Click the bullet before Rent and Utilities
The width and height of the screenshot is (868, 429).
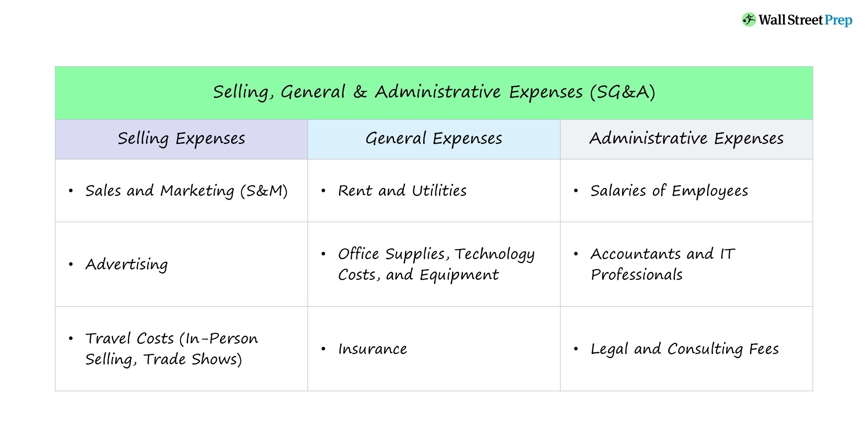[323, 191]
